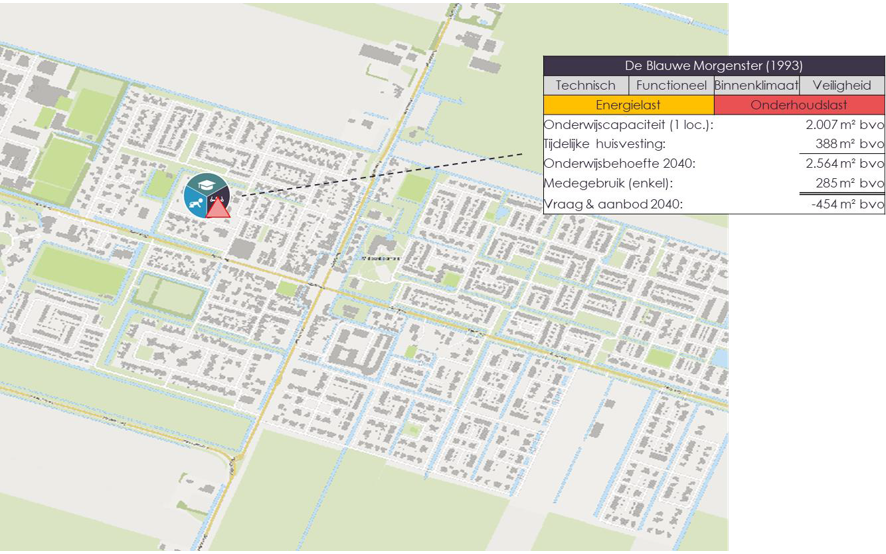The height and width of the screenshot is (554, 886).
Task: Select the Binnenklimaat tab
Action: click(x=756, y=86)
